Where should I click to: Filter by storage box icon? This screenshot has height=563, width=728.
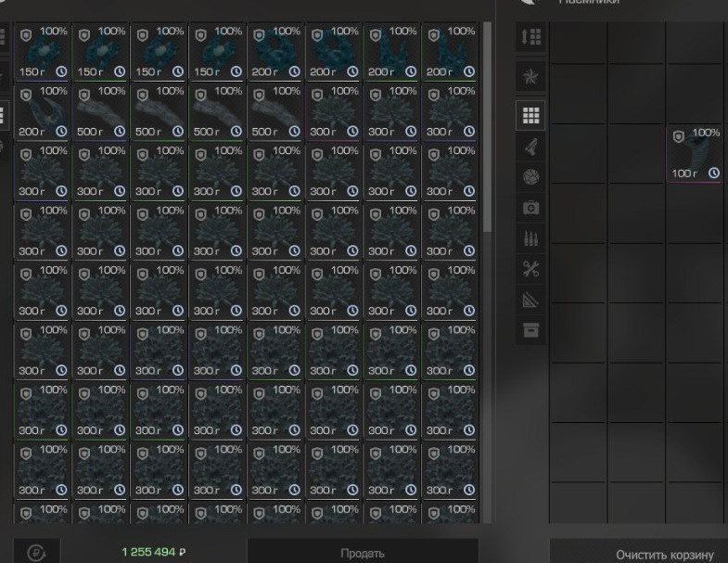(531, 330)
